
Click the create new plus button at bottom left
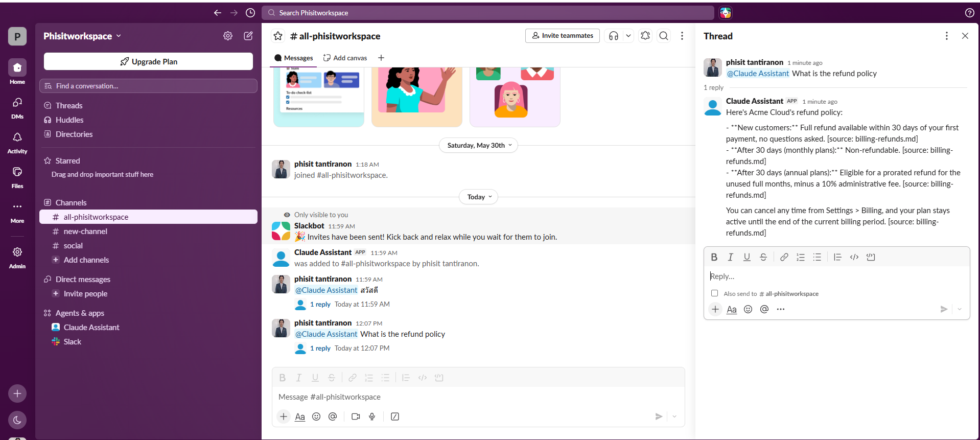click(17, 393)
